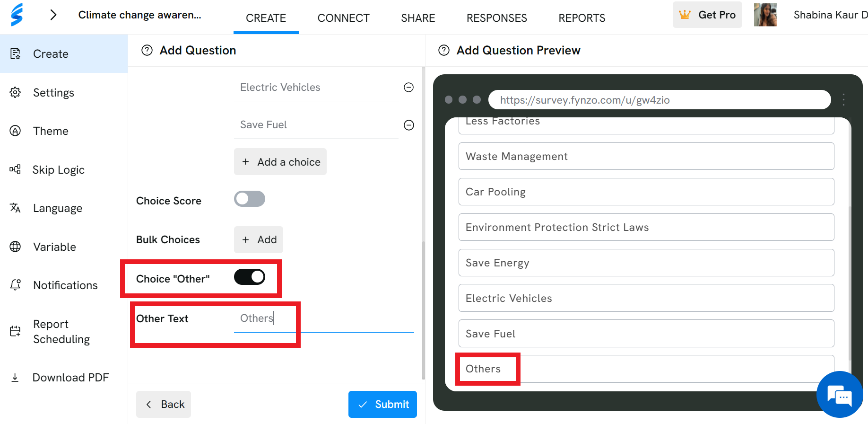Open the preview browser kebab menu
The image size is (868, 424).
[843, 99]
